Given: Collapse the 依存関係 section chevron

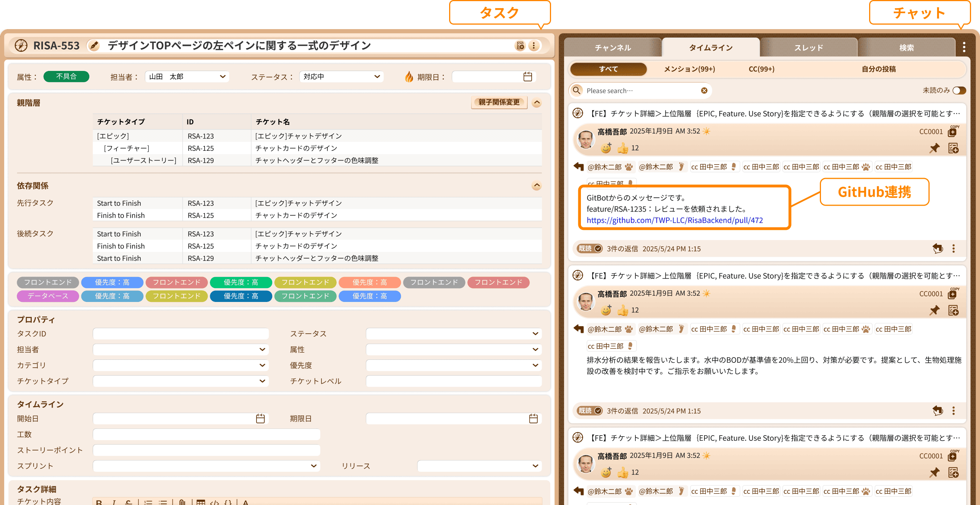Looking at the screenshot, I should pos(536,186).
